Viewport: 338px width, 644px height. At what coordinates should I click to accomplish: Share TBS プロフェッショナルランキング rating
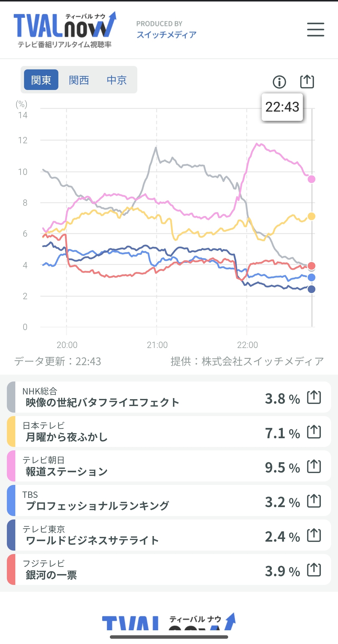314,501
